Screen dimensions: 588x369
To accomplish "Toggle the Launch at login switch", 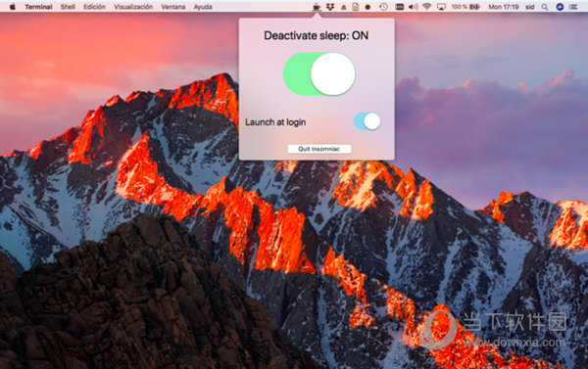I will point(367,121).
